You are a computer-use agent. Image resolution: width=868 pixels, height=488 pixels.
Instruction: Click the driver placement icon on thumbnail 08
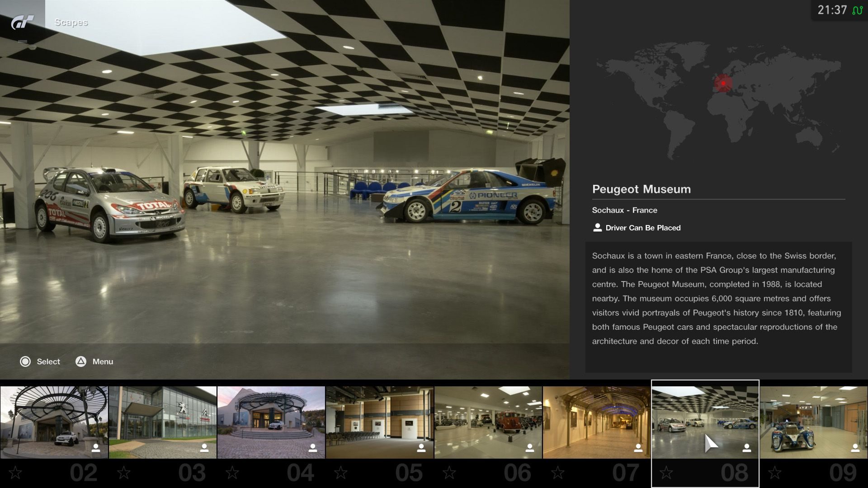746,447
